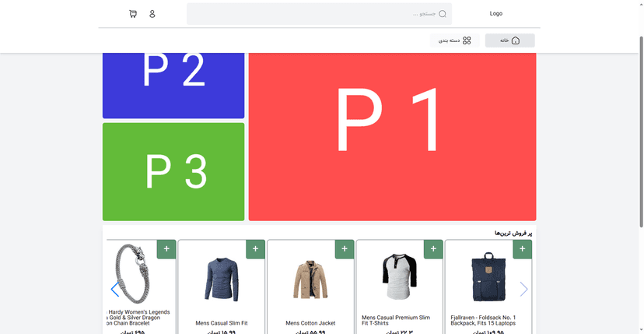Add Fjallraven backpack with plus button
This screenshot has width=644, height=334.
[523, 249]
